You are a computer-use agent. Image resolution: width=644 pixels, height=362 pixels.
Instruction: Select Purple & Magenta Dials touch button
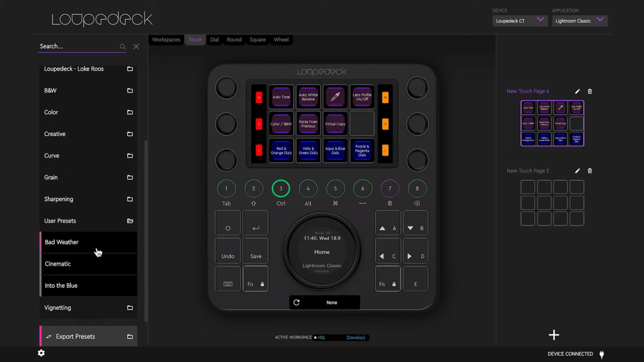(362, 151)
